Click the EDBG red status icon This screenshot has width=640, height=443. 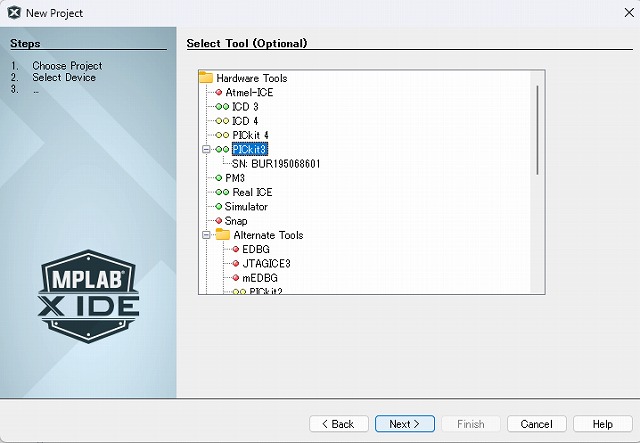pos(235,249)
